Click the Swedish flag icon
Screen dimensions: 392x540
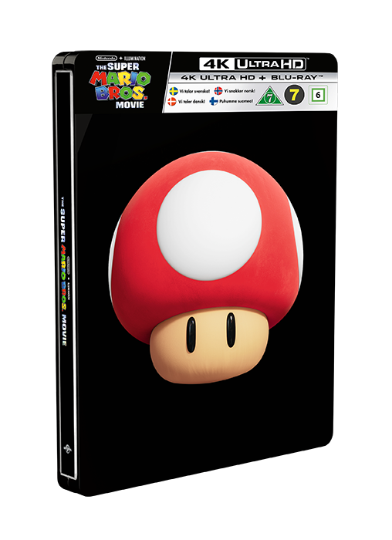pos(174,91)
